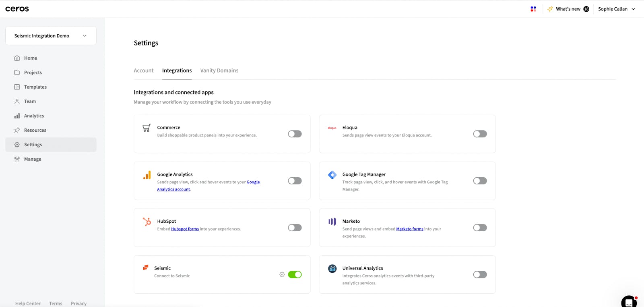The width and height of the screenshot is (644, 307).
Task: Open the What's new notifications
Action: [568, 9]
